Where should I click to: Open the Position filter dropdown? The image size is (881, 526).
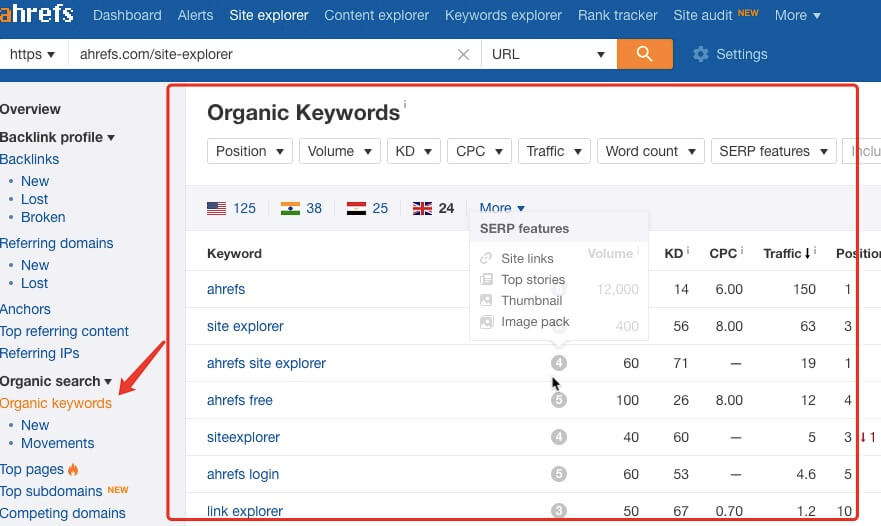pos(249,151)
